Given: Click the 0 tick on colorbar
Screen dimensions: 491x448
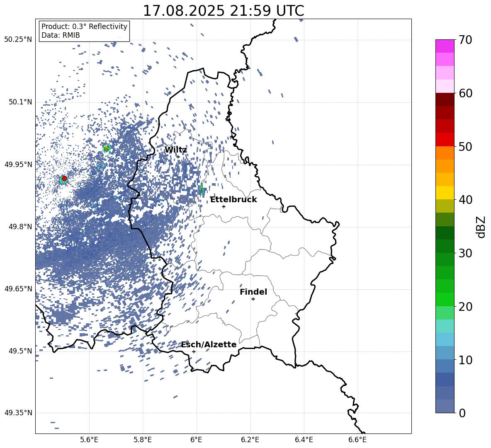Looking at the screenshot, I should 462,413.
